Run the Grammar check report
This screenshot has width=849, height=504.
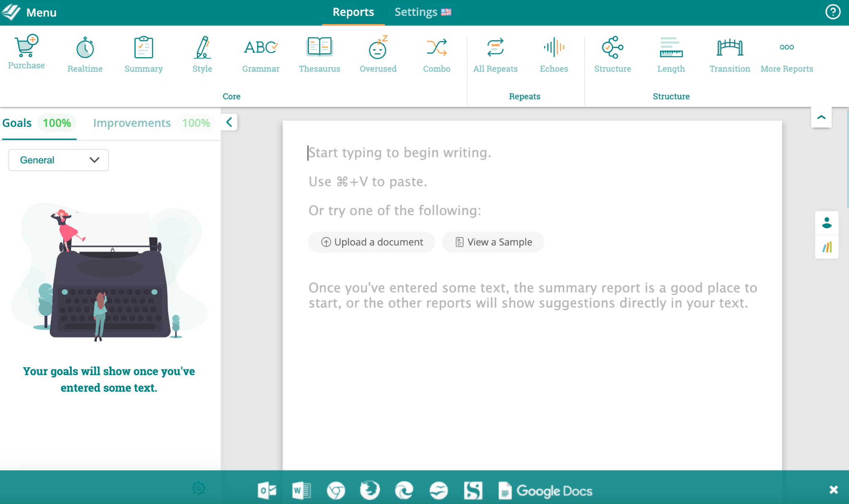coord(261,55)
